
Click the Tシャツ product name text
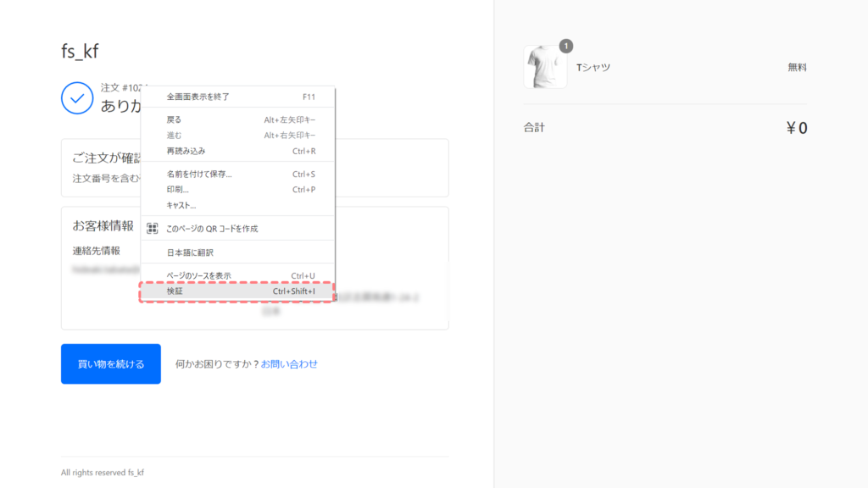point(593,68)
